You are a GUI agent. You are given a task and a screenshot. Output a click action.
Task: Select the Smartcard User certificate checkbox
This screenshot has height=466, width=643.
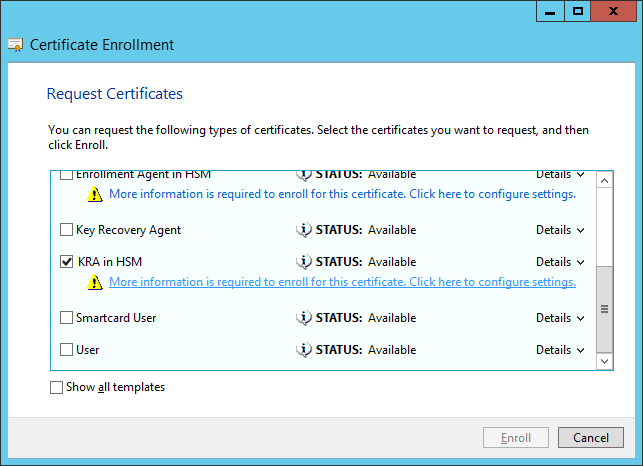(x=67, y=318)
